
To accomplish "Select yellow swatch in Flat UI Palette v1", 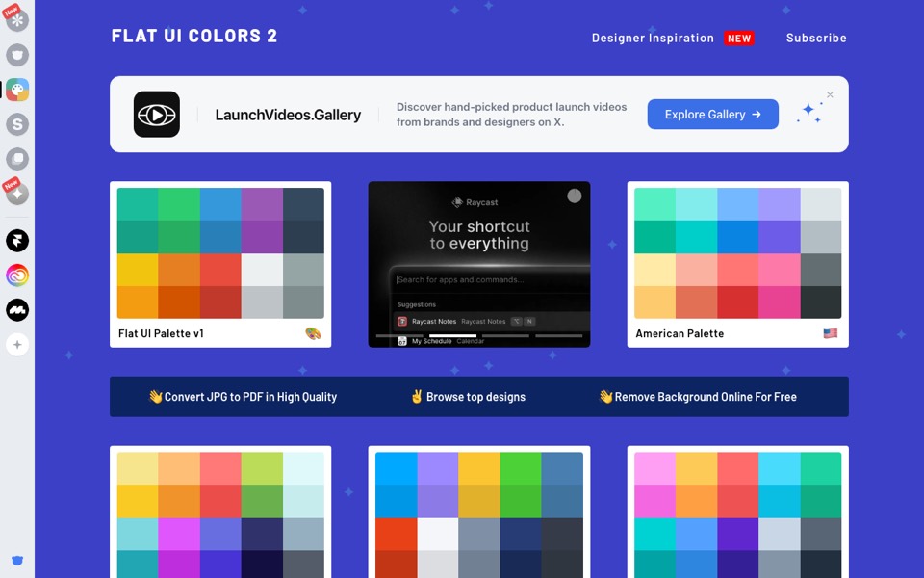I will (138, 270).
